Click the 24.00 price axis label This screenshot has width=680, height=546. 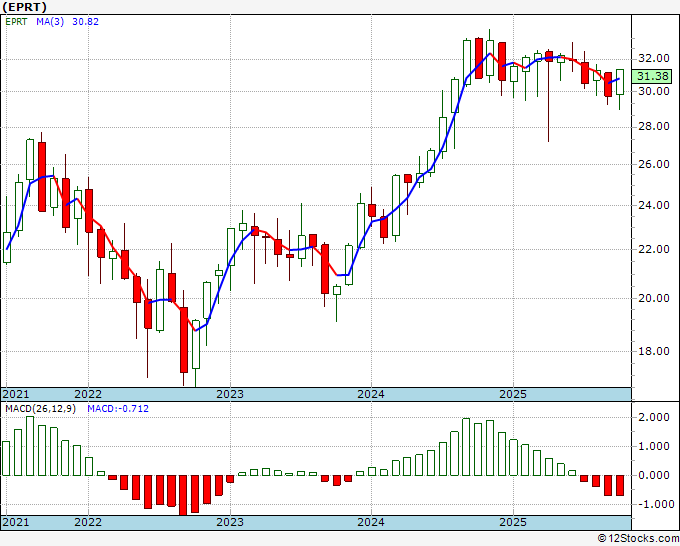pyautogui.click(x=654, y=205)
